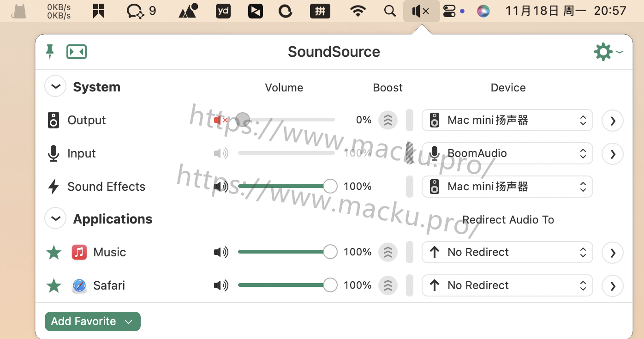644x339 pixels.
Task: Click the SoundSource menu bar volume icon
Action: point(421,11)
